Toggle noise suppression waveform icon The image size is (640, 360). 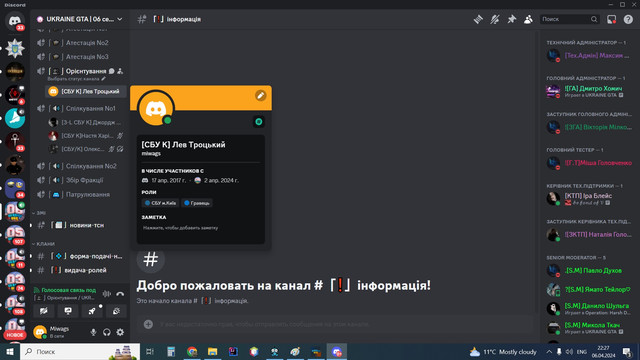(x=107, y=293)
